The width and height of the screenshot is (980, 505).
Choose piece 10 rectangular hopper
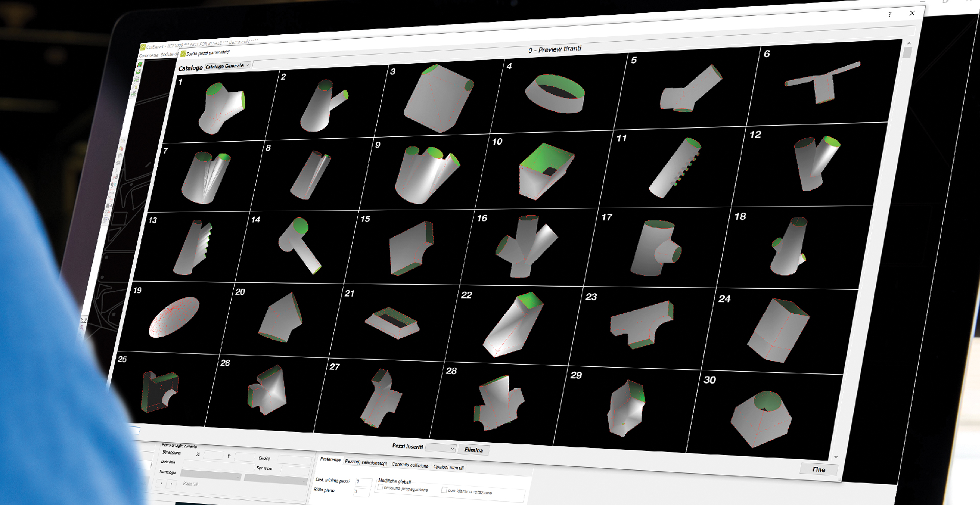pos(547,171)
